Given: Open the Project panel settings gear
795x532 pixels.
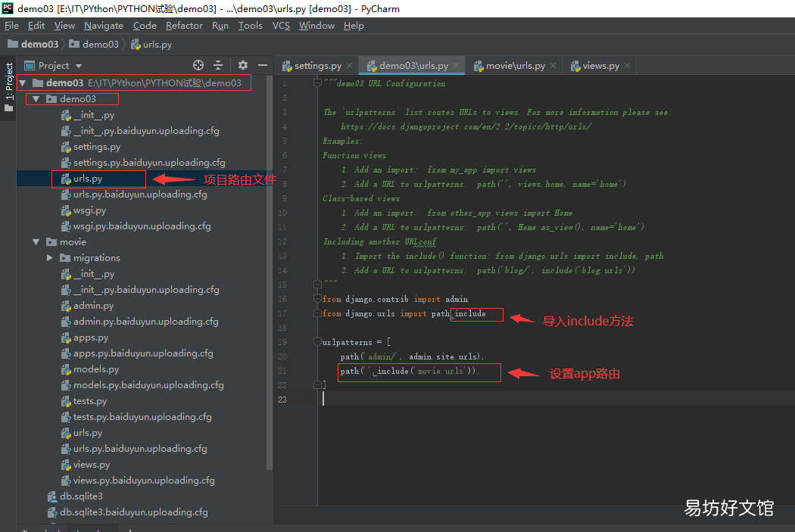Looking at the screenshot, I should pos(243,65).
